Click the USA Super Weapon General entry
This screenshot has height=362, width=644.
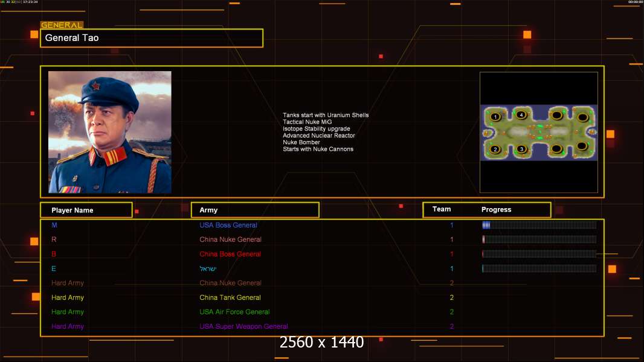tap(243, 327)
